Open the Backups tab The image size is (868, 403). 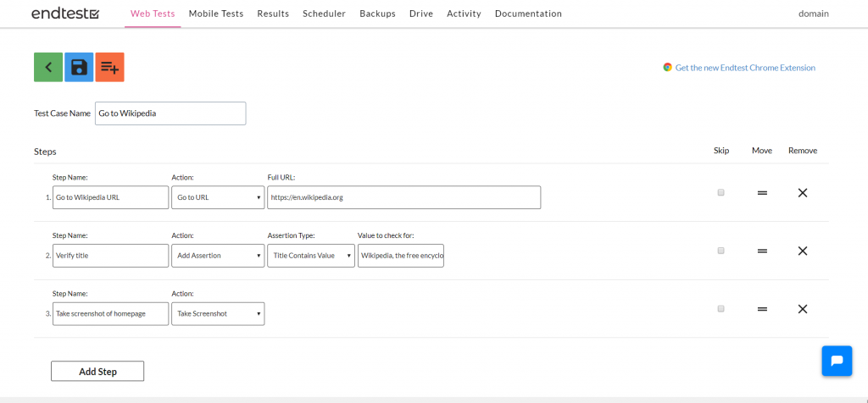pyautogui.click(x=377, y=14)
